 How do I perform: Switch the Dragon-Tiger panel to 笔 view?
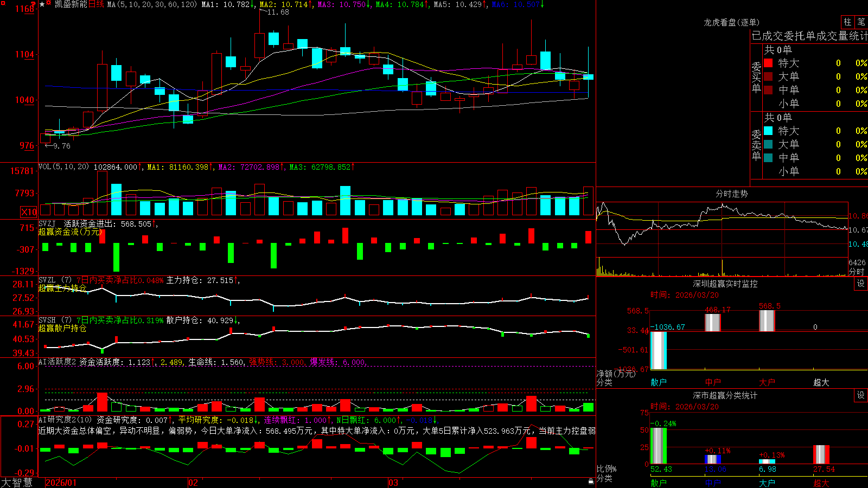(861, 22)
